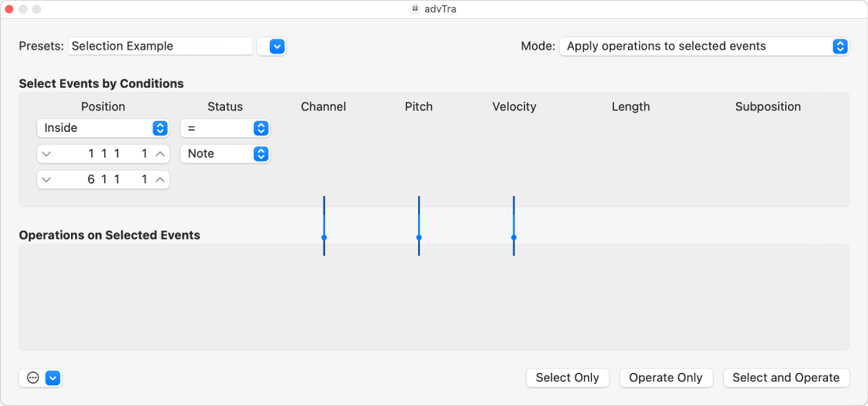Open the ellipsis action menu icon
The width and height of the screenshot is (868, 406).
[x=33, y=378]
